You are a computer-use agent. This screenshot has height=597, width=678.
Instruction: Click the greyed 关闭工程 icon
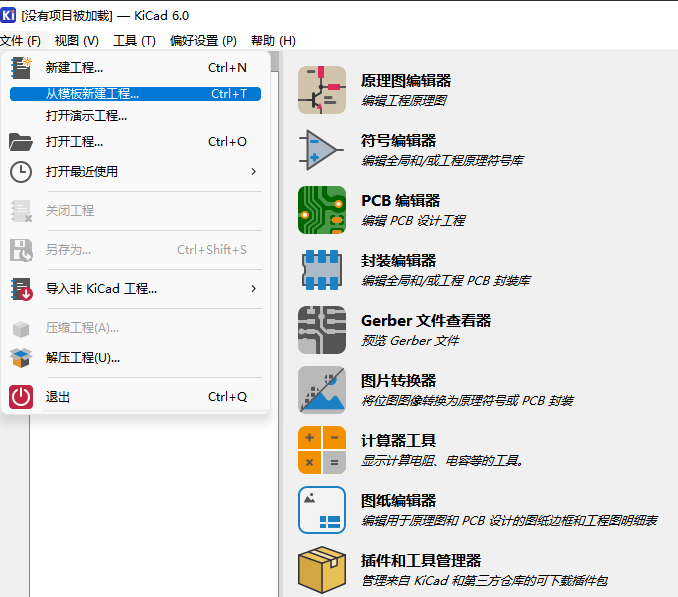tap(21, 211)
